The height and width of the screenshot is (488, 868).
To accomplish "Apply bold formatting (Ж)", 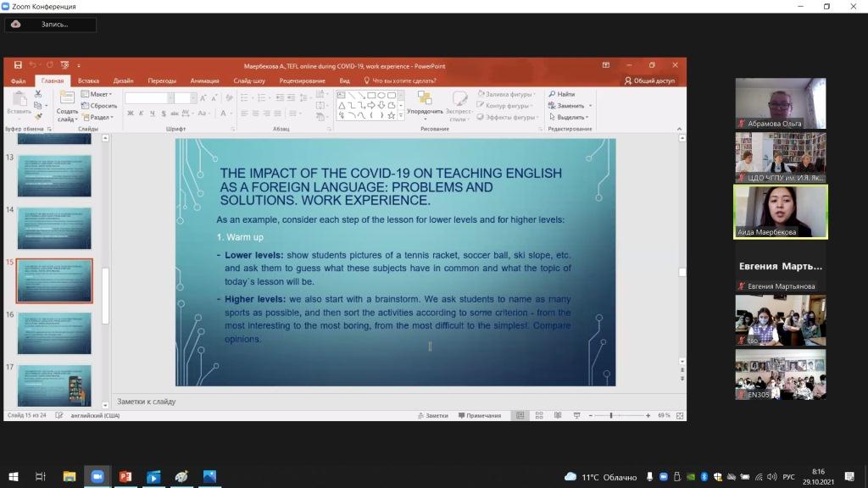I will tap(130, 114).
